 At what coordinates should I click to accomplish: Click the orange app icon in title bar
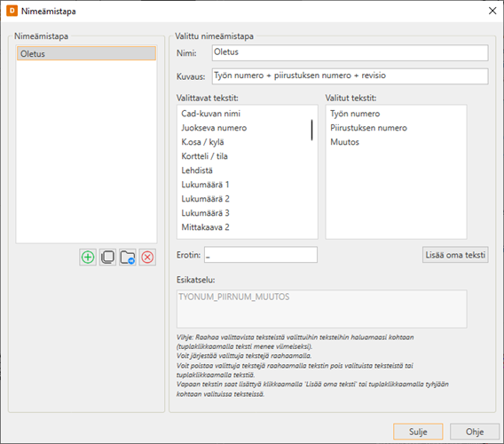[x=12, y=11]
